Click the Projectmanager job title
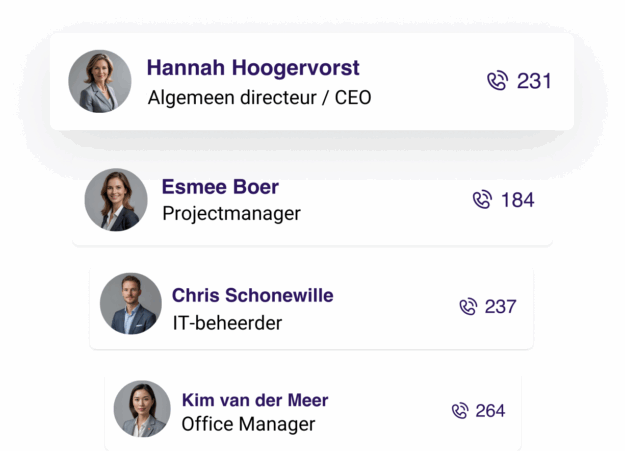 point(232,214)
